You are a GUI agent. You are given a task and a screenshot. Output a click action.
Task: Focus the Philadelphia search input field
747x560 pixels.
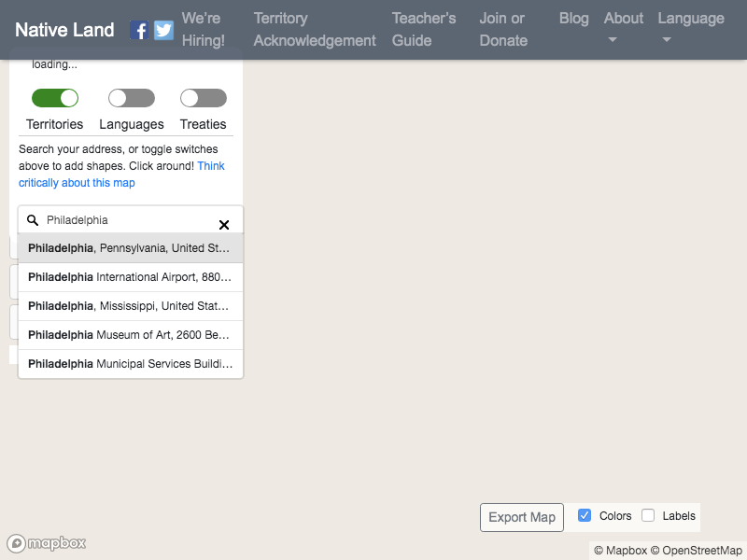pos(129,220)
